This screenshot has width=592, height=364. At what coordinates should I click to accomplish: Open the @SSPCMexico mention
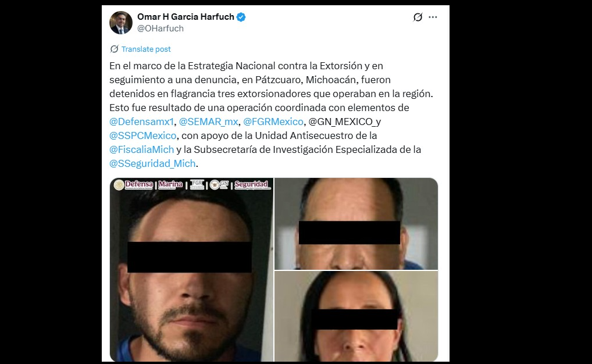coord(142,135)
